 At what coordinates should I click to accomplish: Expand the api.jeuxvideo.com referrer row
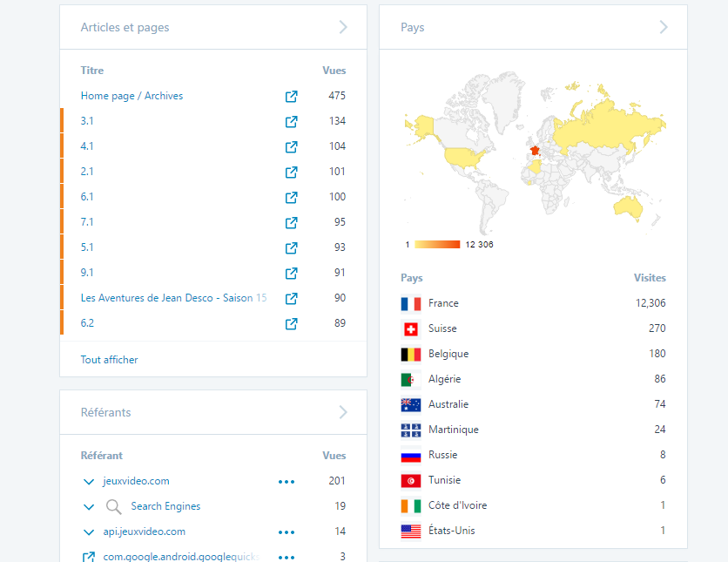(89, 532)
